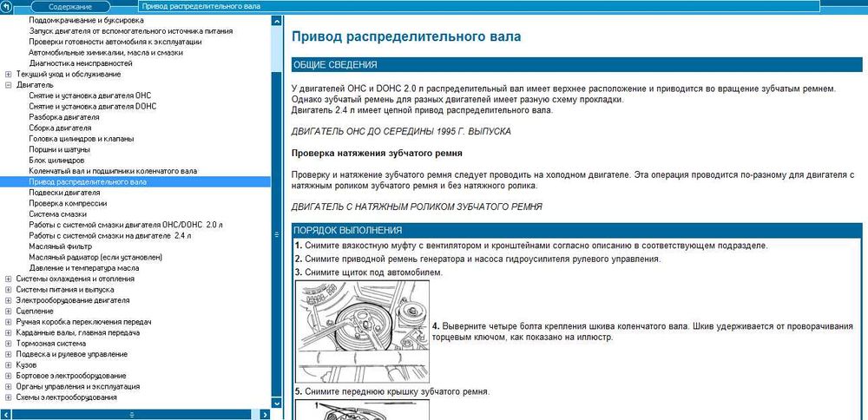Viewport: 868px width, 420px height.
Task: Expand Органы управления и эксплуатация
Action: [8, 387]
